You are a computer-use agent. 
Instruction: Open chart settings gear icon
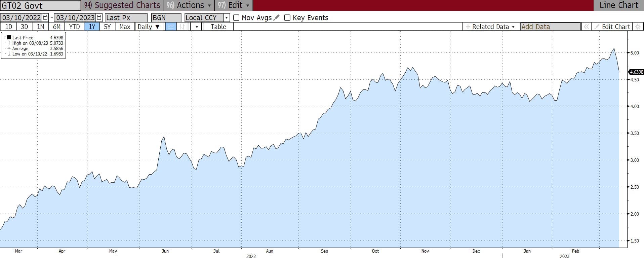click(637, 27)
